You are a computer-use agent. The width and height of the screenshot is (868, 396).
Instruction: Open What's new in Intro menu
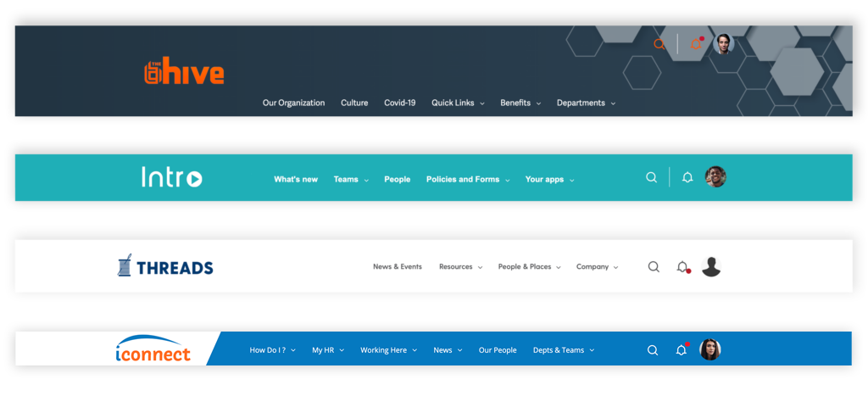point(296,180)
